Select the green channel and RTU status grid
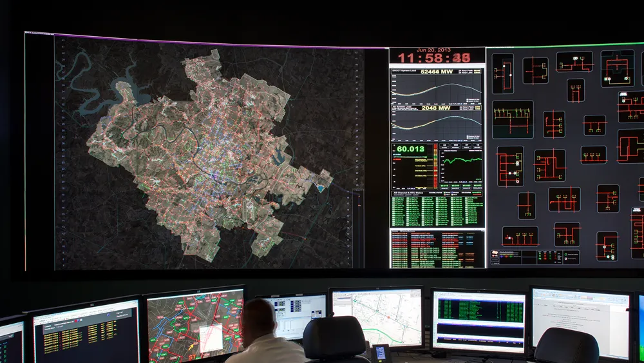 (x=437, y=211)
